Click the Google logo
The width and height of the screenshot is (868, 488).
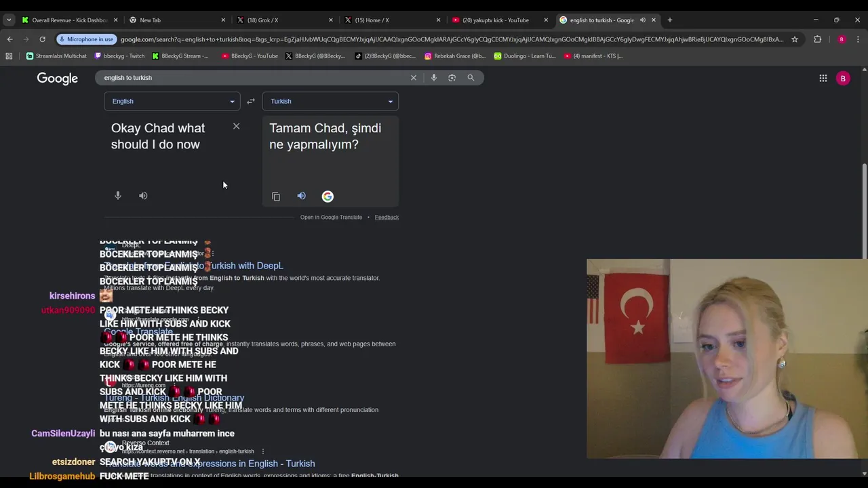pos(58,79)
